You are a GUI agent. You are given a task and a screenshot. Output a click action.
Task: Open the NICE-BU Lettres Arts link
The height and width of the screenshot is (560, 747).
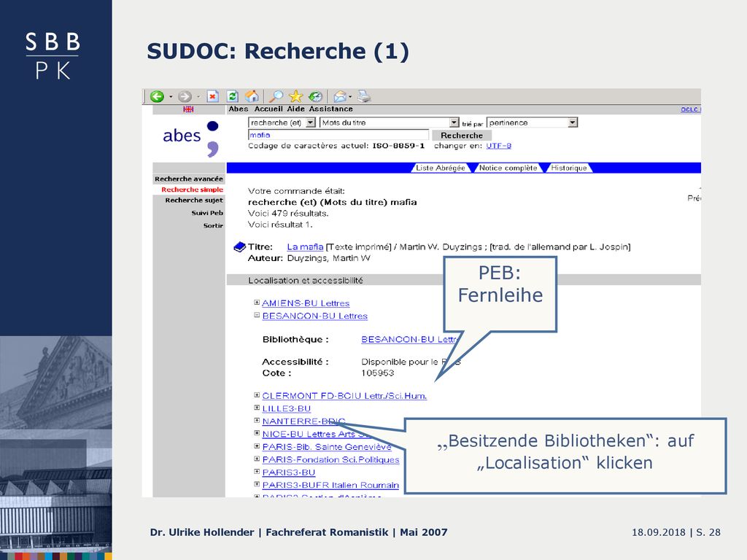coord(316,434)
